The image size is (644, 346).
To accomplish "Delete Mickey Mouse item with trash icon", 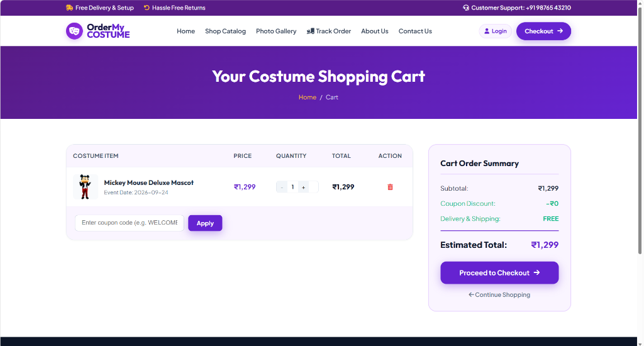I will pyautogui.click(x=390, y=187).
